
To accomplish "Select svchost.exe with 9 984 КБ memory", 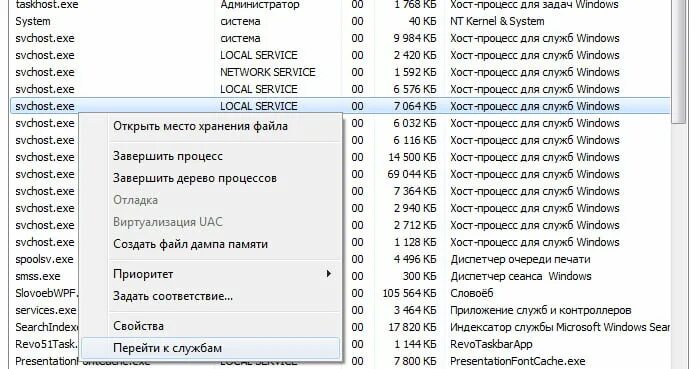I will click(339, 38).
